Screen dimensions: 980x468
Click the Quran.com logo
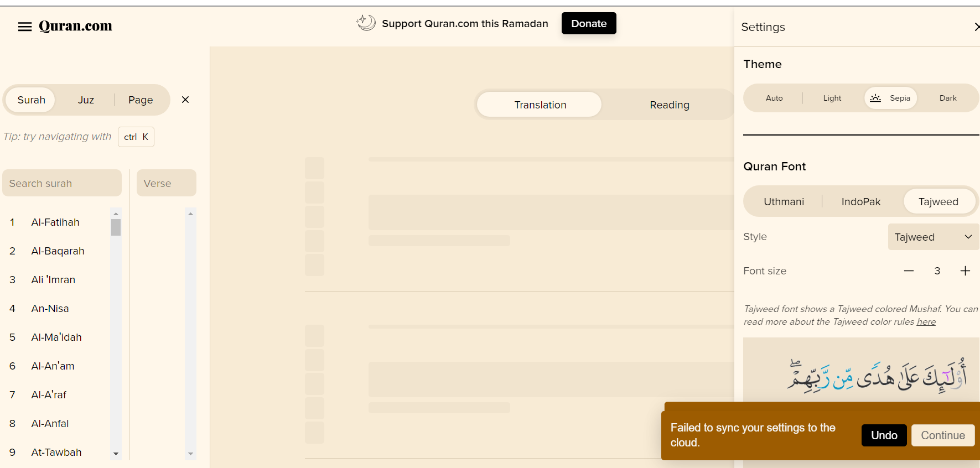click(75, 26)
